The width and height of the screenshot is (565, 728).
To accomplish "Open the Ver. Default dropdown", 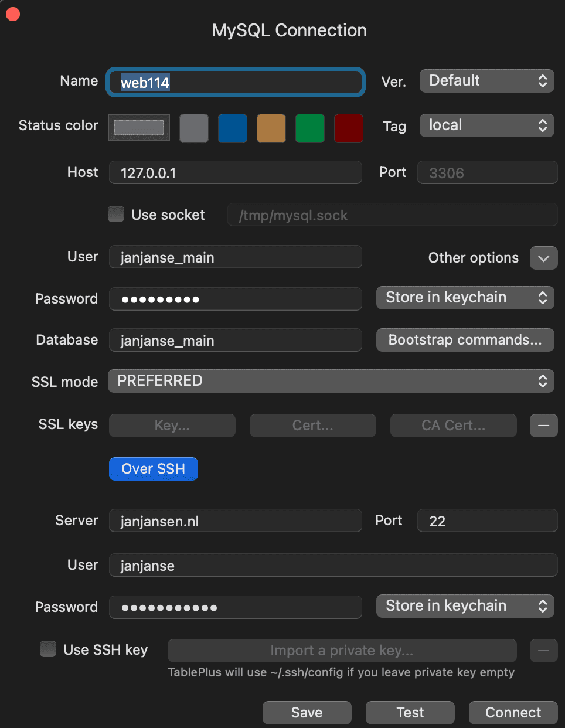I will [x=486, y=81].
